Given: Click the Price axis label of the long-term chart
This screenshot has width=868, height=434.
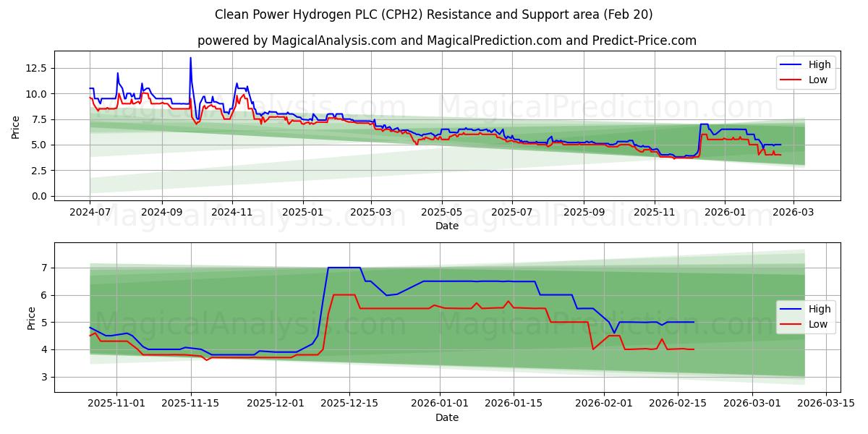Looking at the screenshot, I should click(16, 127).
